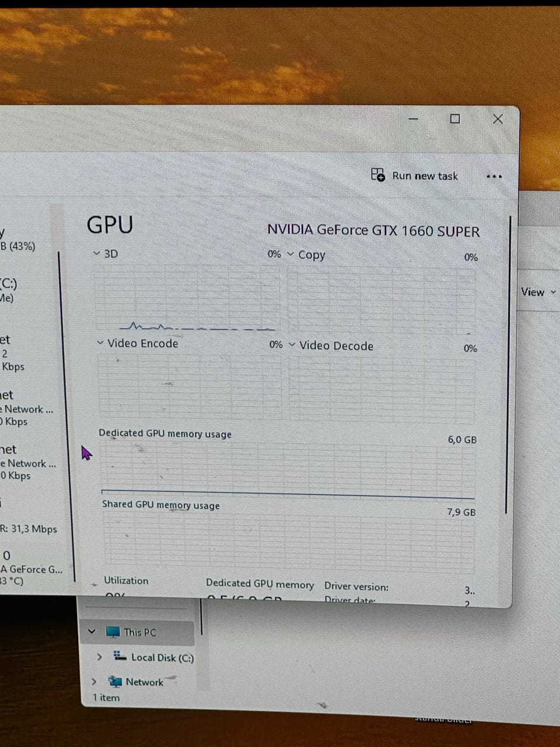The image size is (560, 747).
Task: Open the three-dot more options menu
Action: (x=494, y=176)
